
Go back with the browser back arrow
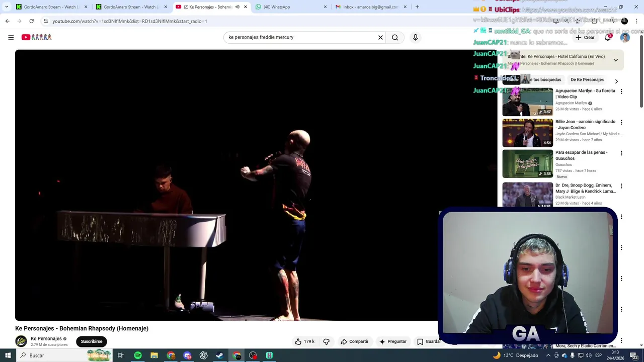[7, 21]
